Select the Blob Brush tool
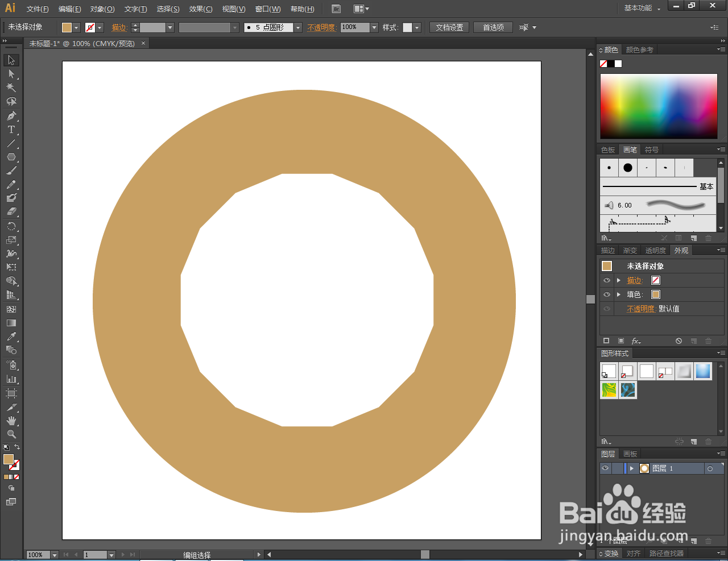Image resolution: width=728 pixels, height=561 pixels. pos(11,198)
